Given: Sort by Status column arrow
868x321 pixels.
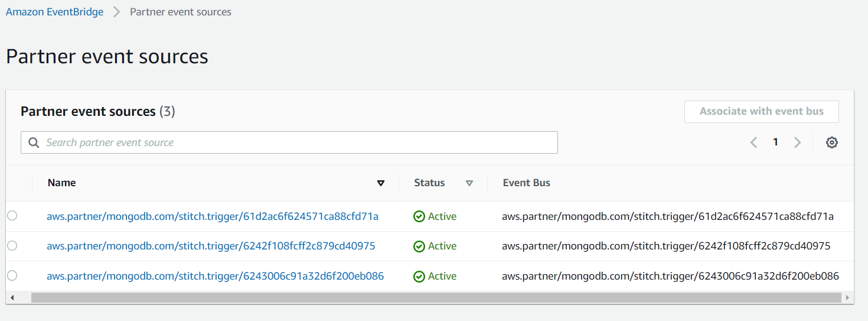Looking at the screenshot, I should (469, 183).
